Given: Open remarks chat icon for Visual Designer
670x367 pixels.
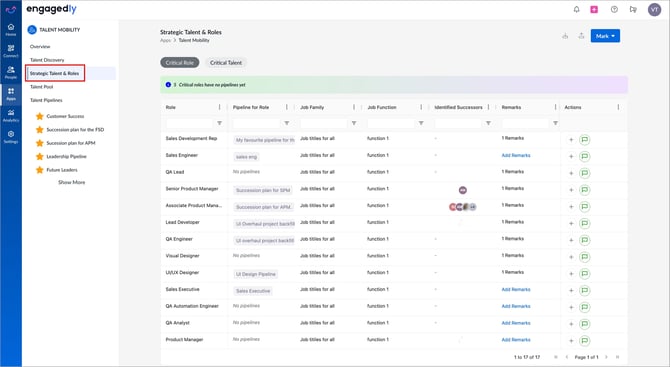Looking at the screenshot, I should pyautogui.click(x=585, y=257).
